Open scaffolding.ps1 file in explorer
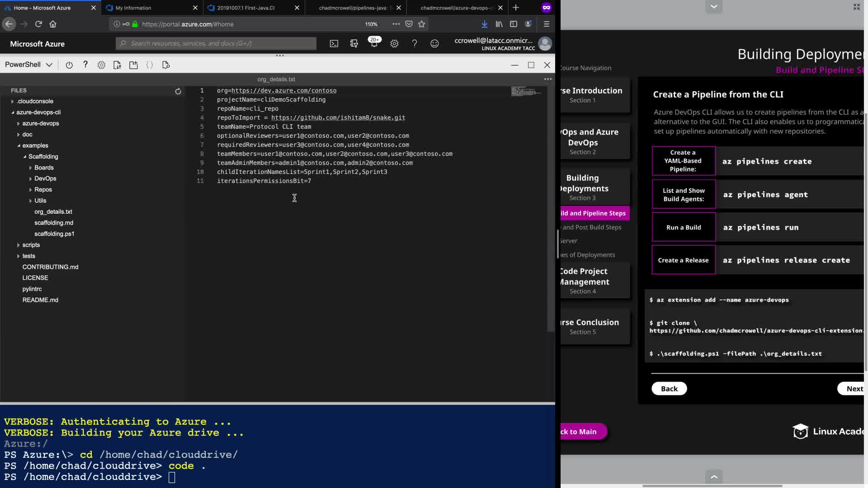 (54, 234)
